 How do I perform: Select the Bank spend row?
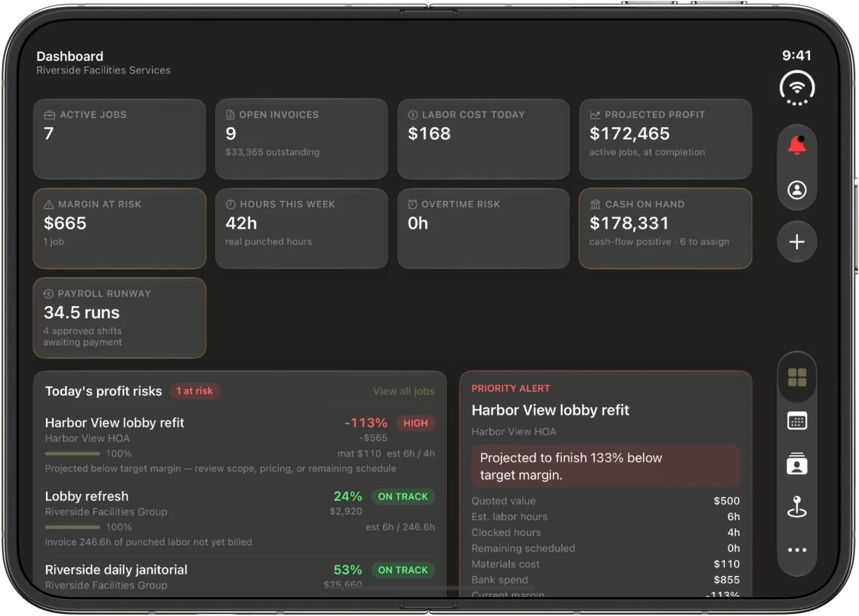(606, 580)
